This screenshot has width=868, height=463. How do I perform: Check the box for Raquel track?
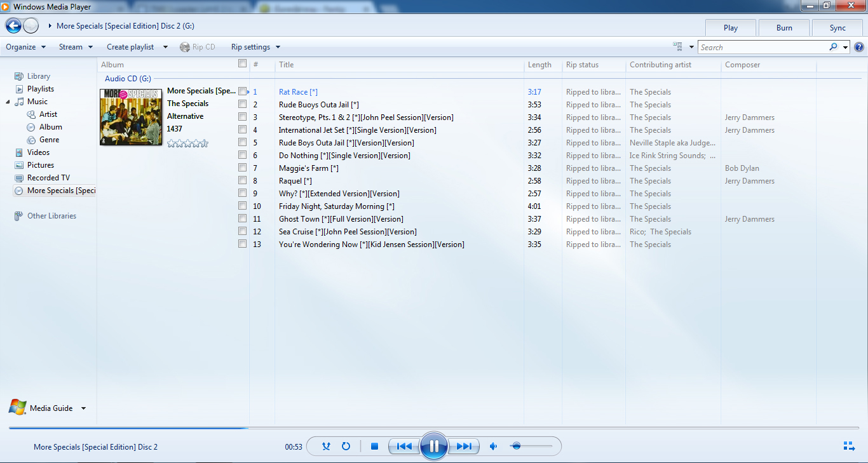click(242, 180)
